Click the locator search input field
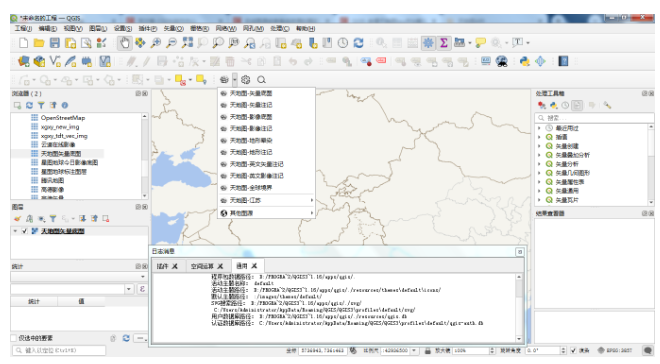 tap(59, 350)
